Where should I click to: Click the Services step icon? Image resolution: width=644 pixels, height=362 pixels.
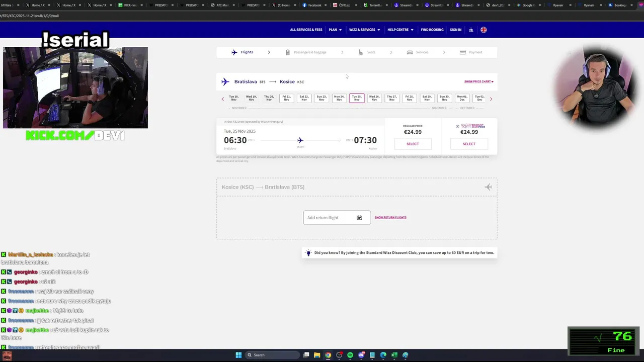[x=410, y=52]
